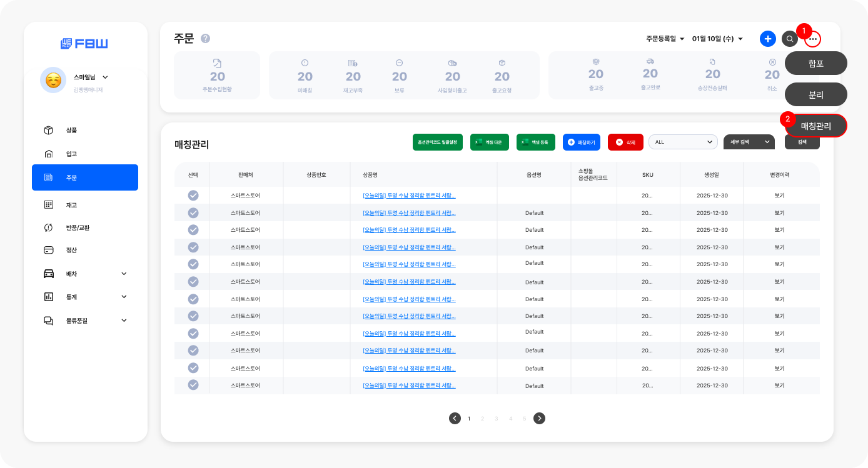Image resolution: width=868 pixels, height=468 pixels.
Task: Open the 01월 10일 (수) date dropdown
Action: (717, 39)
